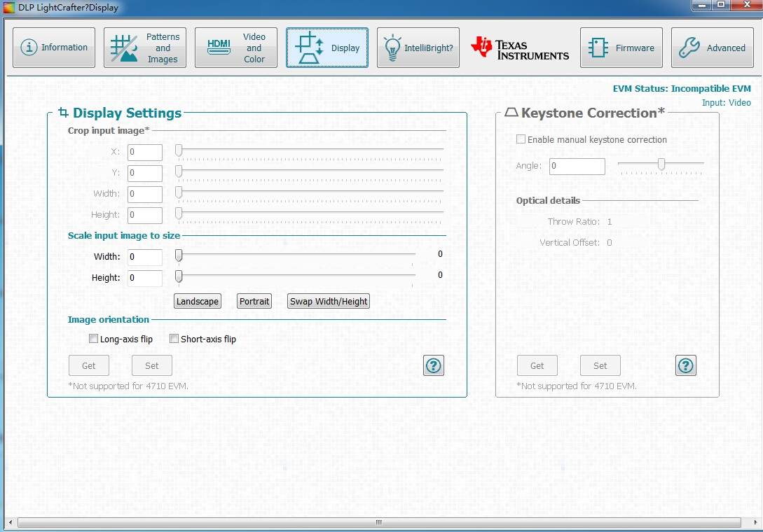
Task: Click the DLP LightCrafter title bar icon
Action: pos(9,7)
